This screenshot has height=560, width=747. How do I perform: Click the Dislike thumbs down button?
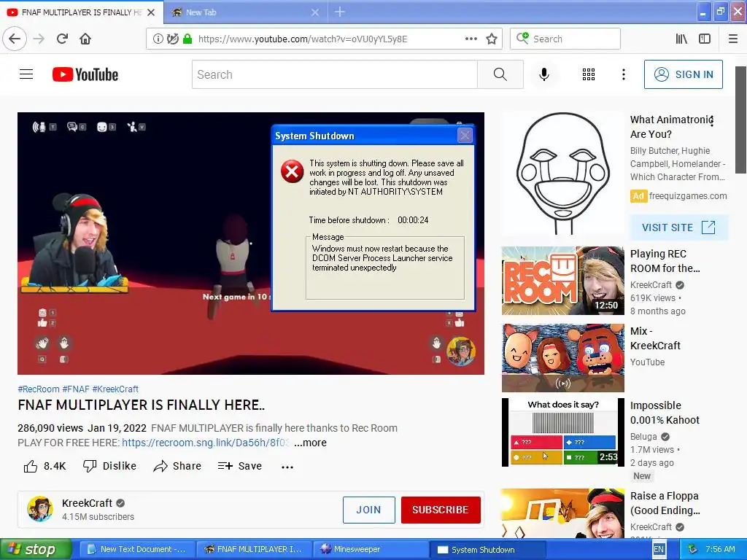point(109,466)
